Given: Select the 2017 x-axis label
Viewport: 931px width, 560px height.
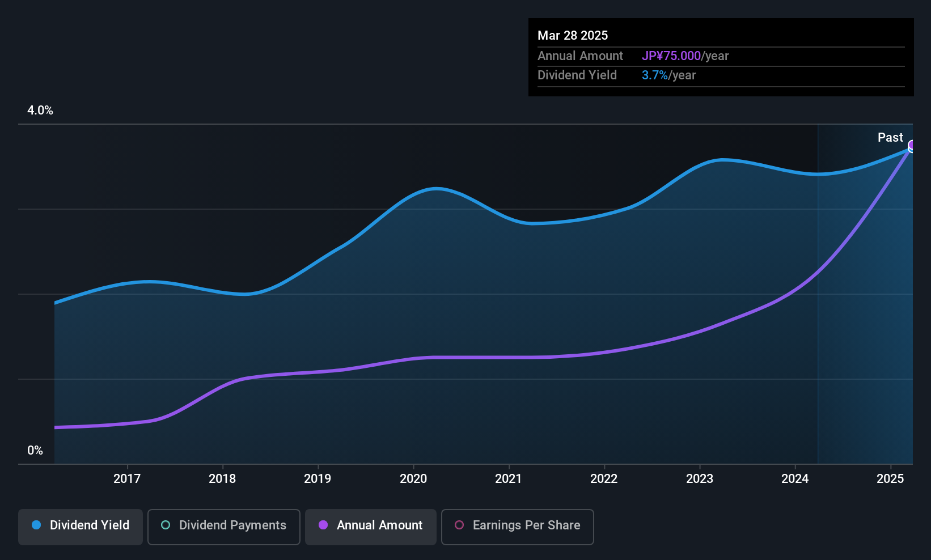Looking at the screenshot, I should click(x=127, y=478).
